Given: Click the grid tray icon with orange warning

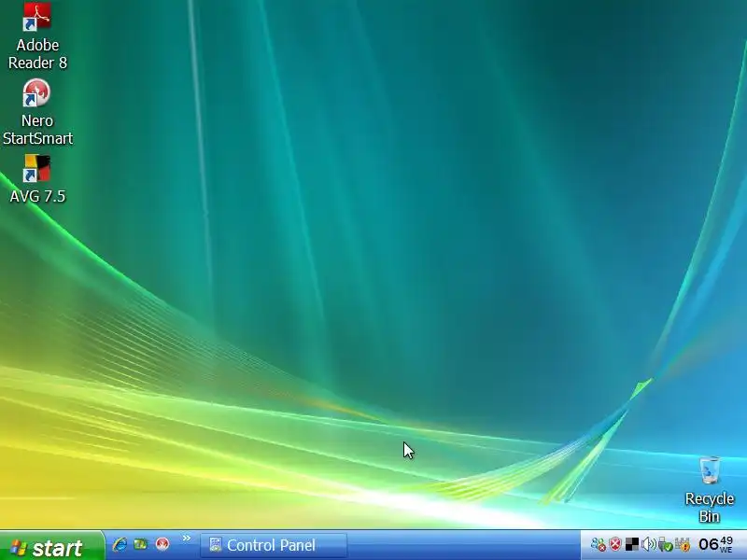Looking at the screenshot, I should point(683,544).
